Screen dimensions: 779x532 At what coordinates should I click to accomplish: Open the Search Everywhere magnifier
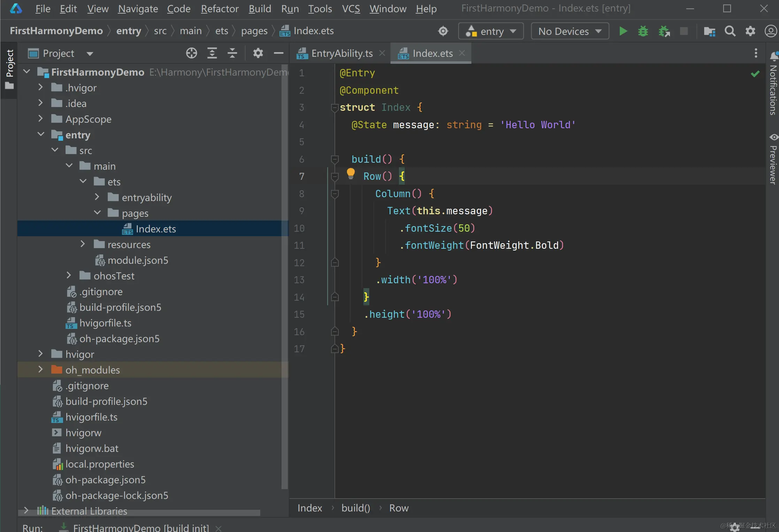[730, 31]
